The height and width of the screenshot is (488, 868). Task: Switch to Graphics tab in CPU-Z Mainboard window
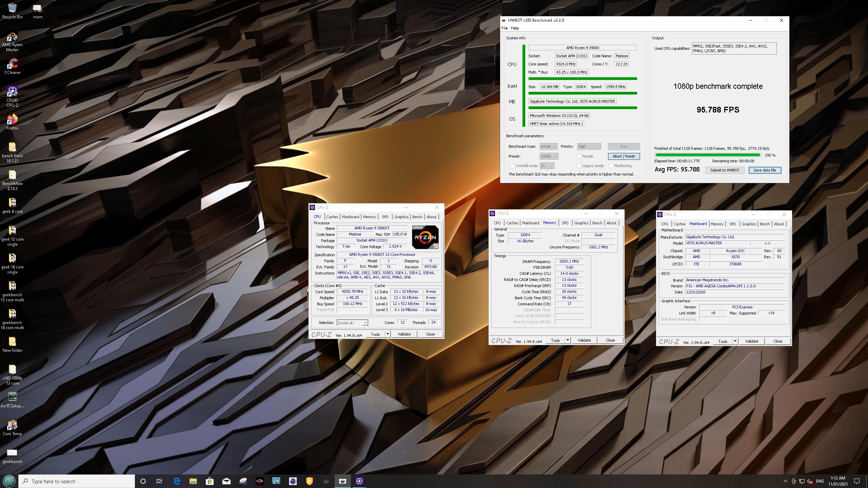click(x=749, y=224)
